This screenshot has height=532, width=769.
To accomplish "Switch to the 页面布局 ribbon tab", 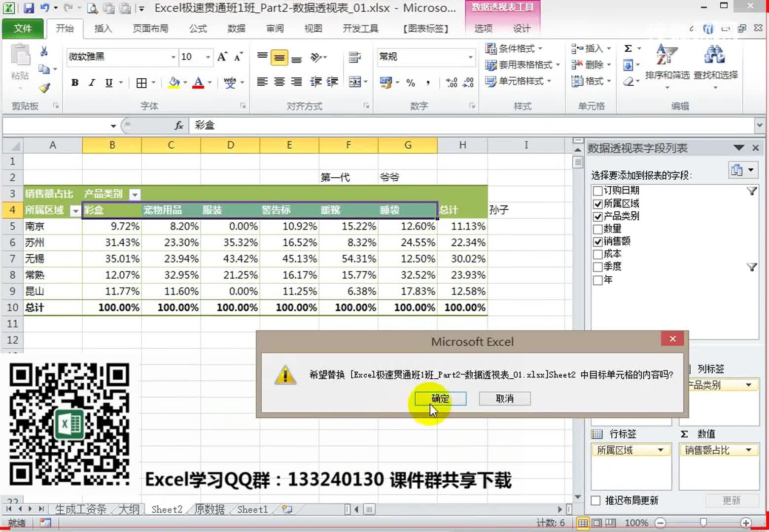I will 150,29.
